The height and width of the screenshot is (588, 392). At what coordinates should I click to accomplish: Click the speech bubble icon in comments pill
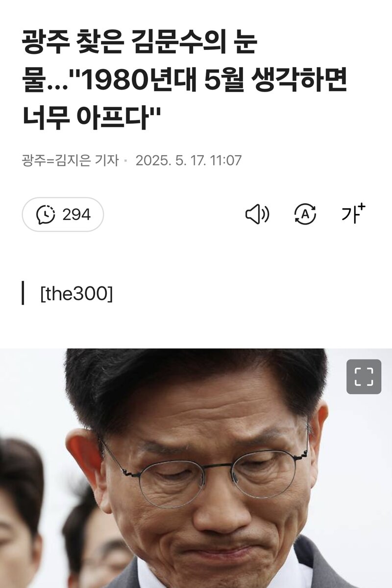click(x=46, y=215)
